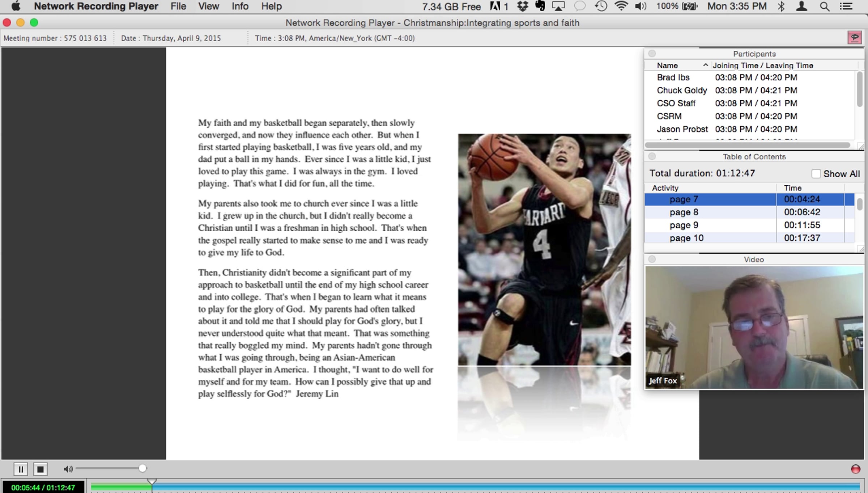Mute audio with the speaker icon
This screenshot has height=493, width=868.
[68, 469]
